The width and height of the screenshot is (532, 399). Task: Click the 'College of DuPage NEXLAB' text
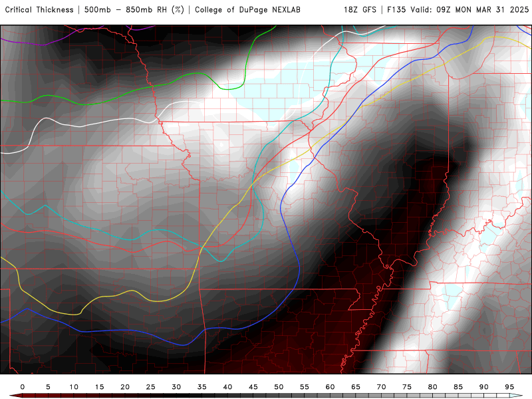[247, 10]
